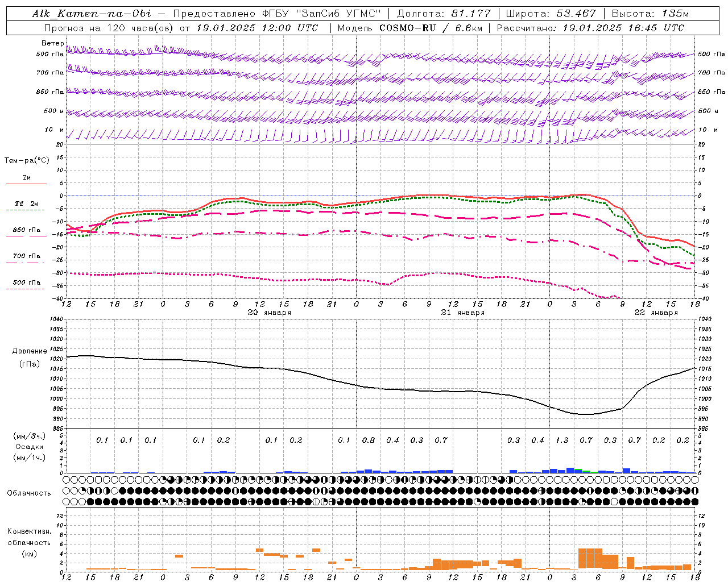Image resolution: width=728 pixels, height=582 pixels.
Task: Click the Td 2м dew point legend label
Action: (x=27, y=203)
